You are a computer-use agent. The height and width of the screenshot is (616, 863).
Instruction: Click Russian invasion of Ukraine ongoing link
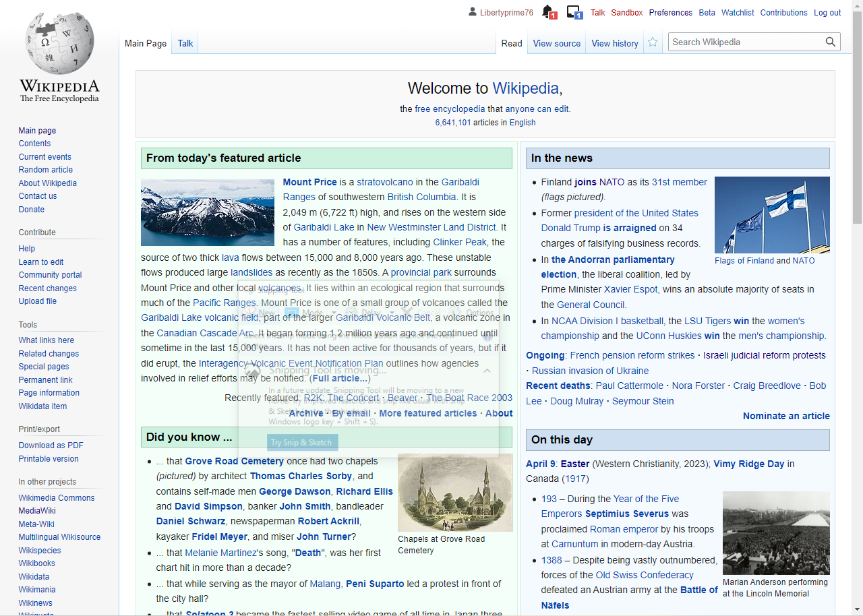click(x=591, y=371)
